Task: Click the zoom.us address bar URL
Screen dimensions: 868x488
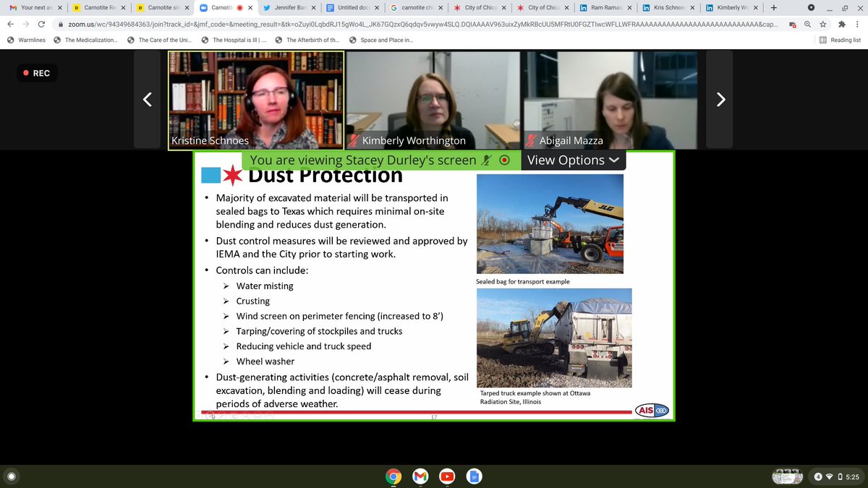Action: pos(423,24)
